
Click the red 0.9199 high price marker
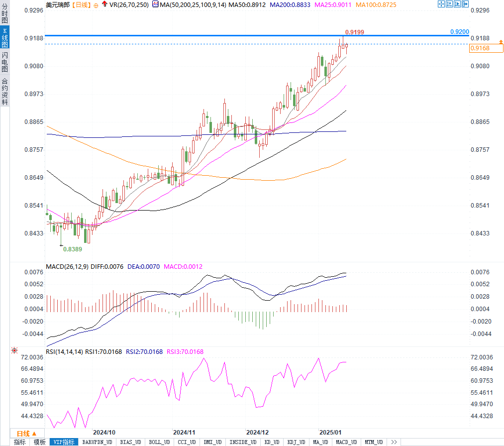(x=355, y=32)
